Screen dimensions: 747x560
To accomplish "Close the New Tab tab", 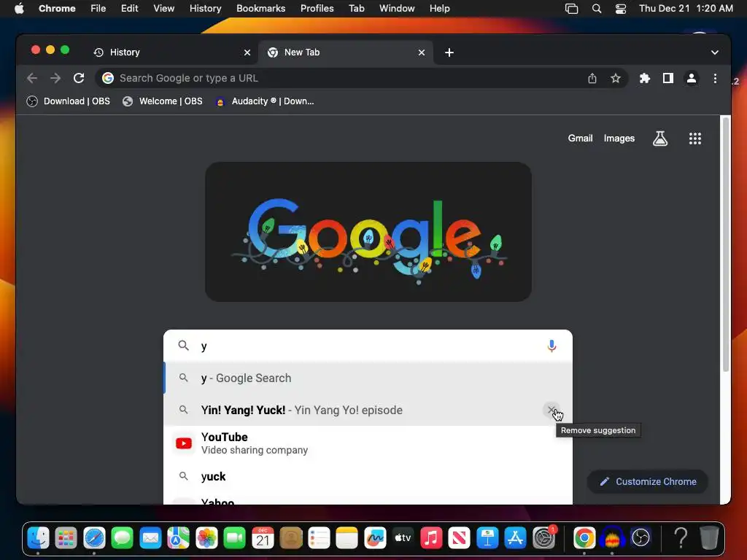I will (x=422, y=52).
